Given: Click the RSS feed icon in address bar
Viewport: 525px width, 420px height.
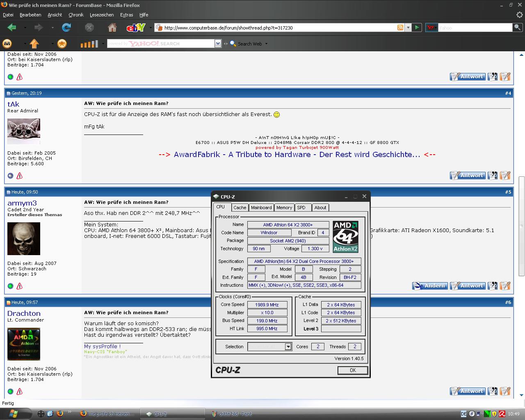Looking at the screenshot, I should [x=400, y=27].
